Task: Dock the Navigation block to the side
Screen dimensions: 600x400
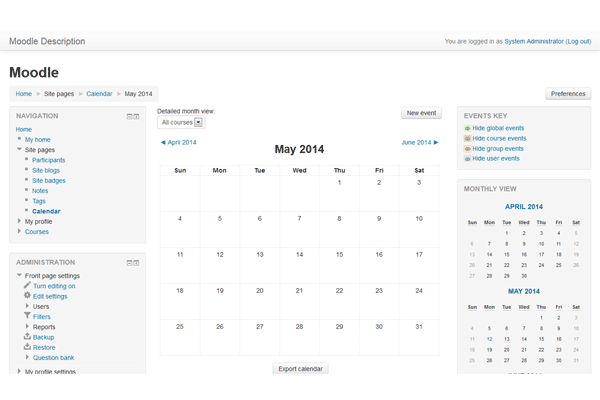Action: click(138, 117)
